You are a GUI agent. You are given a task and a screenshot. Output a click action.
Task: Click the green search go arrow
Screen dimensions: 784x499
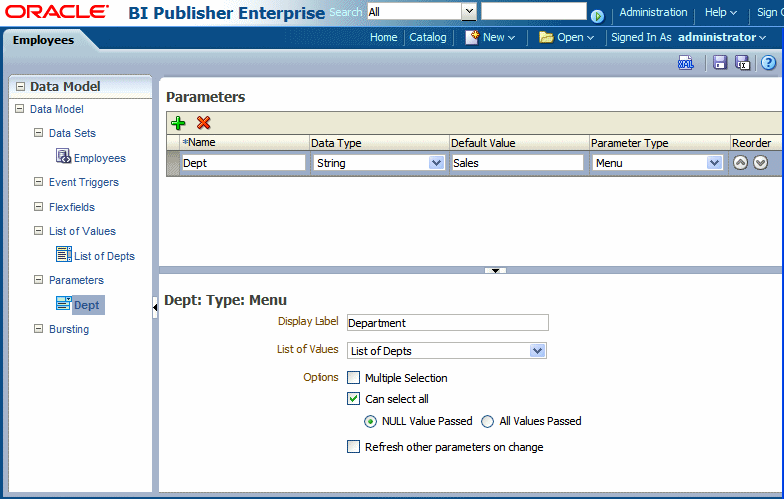[x=597, y=16]
